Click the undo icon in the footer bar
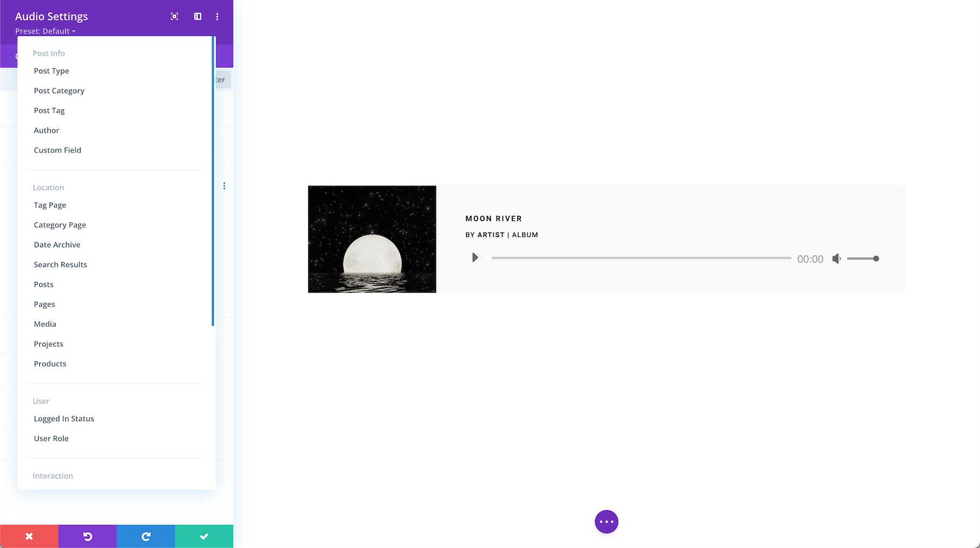 pos(87,536)
